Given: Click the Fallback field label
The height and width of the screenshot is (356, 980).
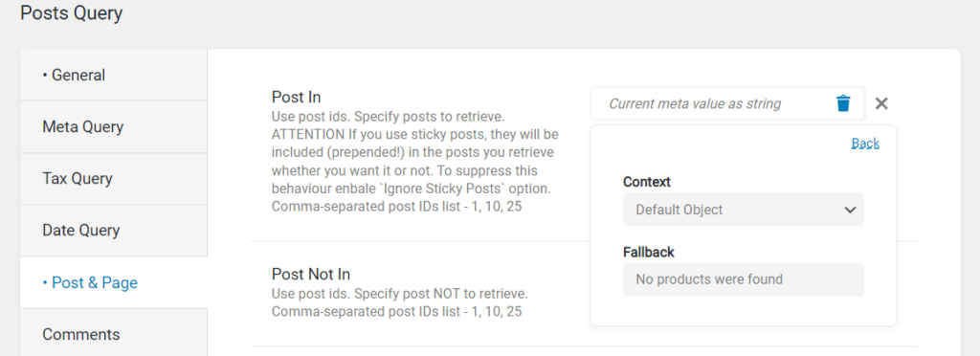Looking at the screenshot, I should pyautogui.click(x=649, y=253).
